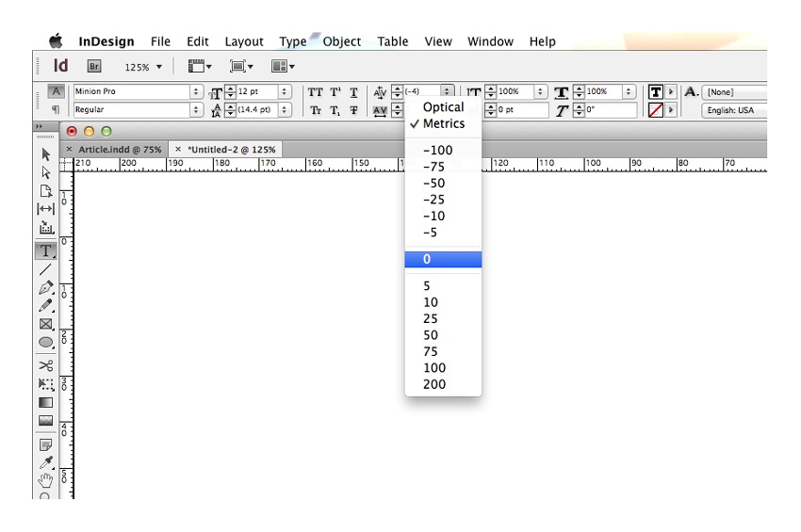Toggle Small Caps formatting

pyautogui.click(x=316, y=110)
